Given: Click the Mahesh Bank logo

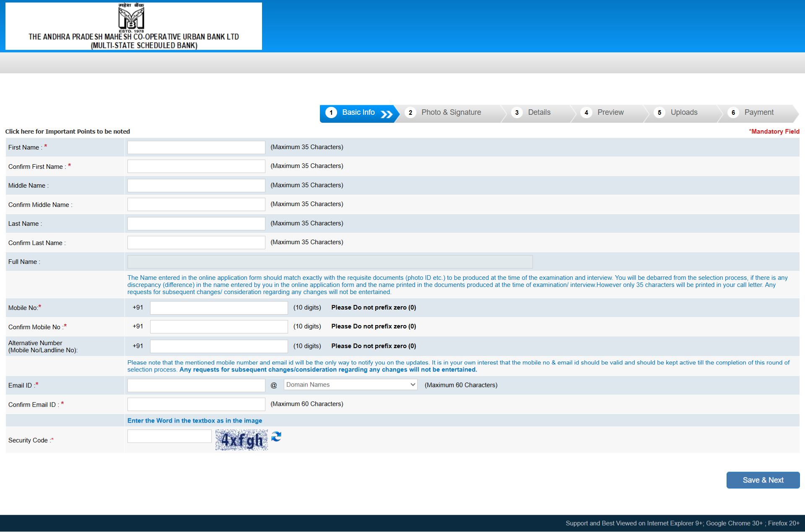Looking at the screenshot, I should point(131,18).
